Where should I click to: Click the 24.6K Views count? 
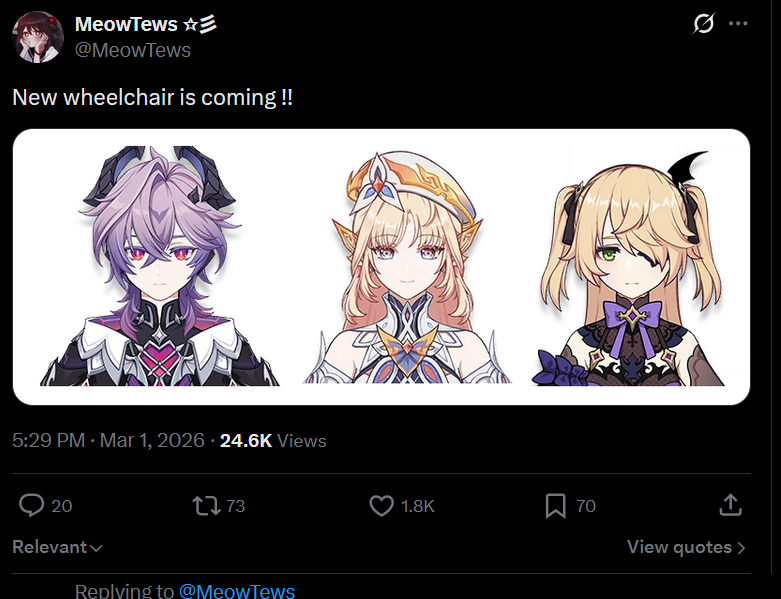[x=273, y=441]
